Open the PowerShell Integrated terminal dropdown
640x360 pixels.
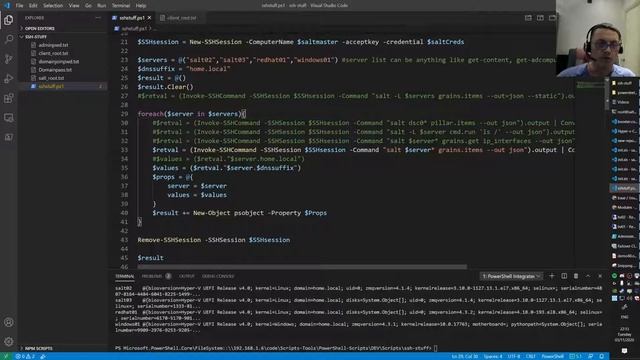point(511,276)
